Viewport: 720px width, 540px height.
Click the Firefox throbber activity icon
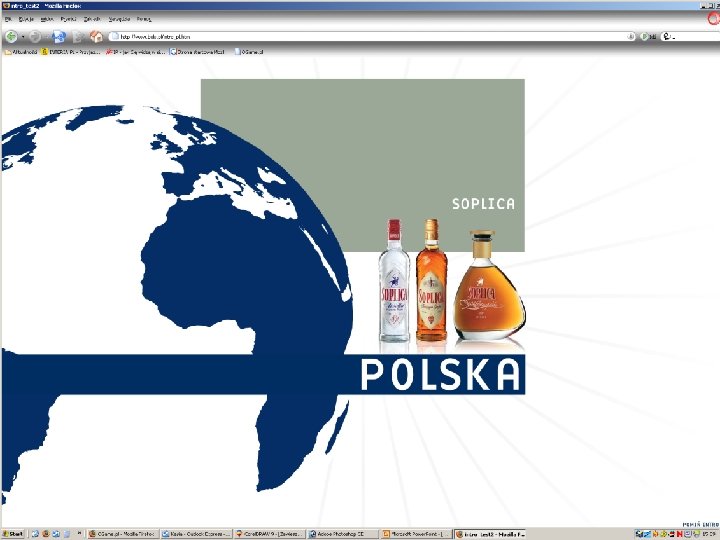(714, 19)
